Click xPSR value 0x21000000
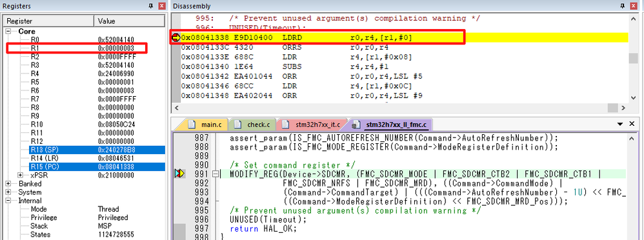 click(x=116, y=175)
